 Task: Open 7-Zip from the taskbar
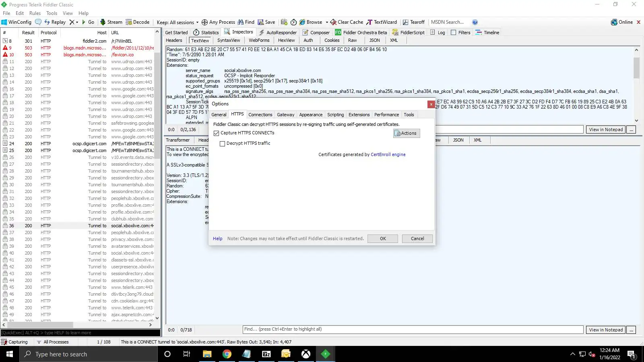click(266, 354)
